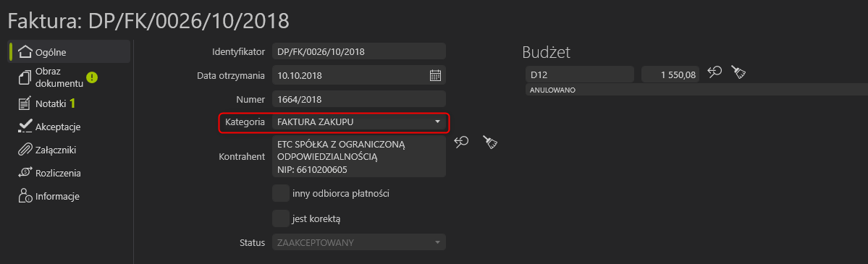Click the calendar icon in Data otrzymania
The height and width of the screenshot is (264, 868).
435,75
